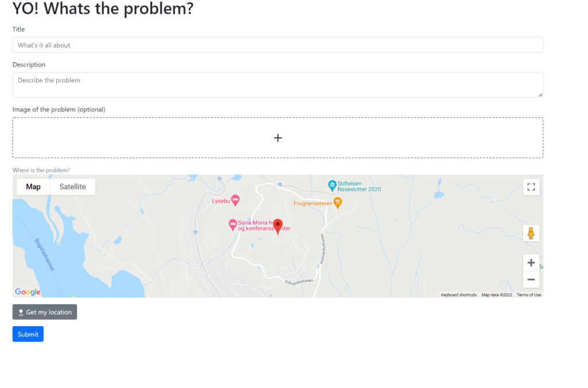This screenshot has height=388, width=588.
Task: Switch to the default Map view
Action: (x=33, y=187)
